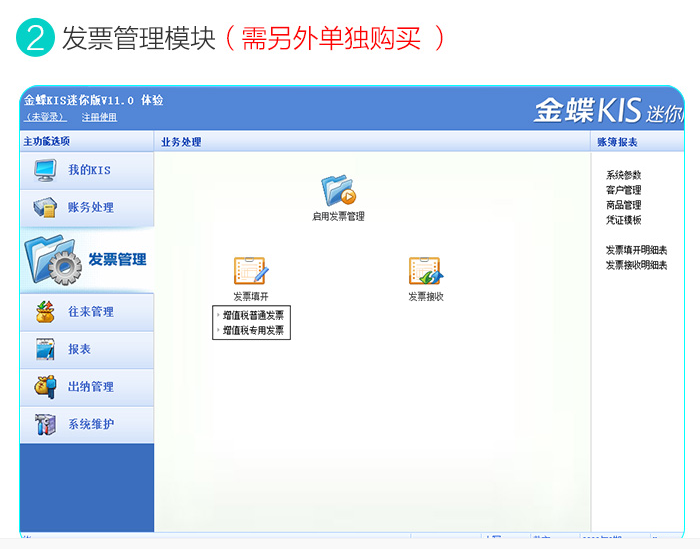Click the 系统维护 tools icon
The width and height of the screenshot is (700, 549).
(x=45, y=424)
